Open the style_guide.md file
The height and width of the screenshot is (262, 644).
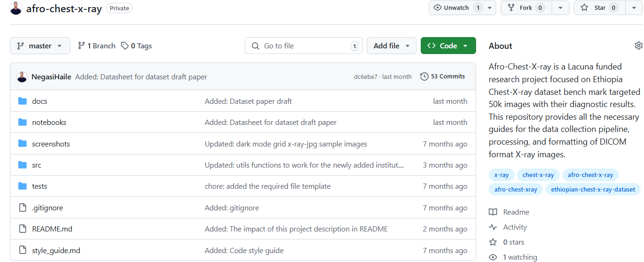[56, 250]
